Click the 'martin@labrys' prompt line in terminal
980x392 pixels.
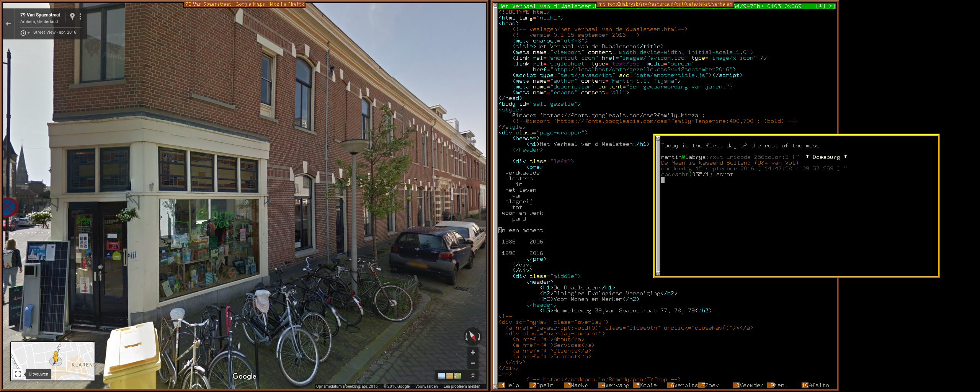pyautogui.click(x=754, y=157)
